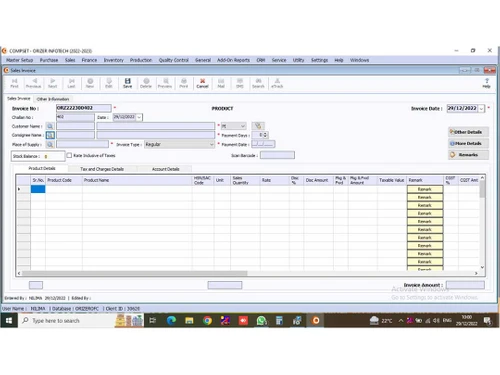Go to the Previous record

click(34, 83)
